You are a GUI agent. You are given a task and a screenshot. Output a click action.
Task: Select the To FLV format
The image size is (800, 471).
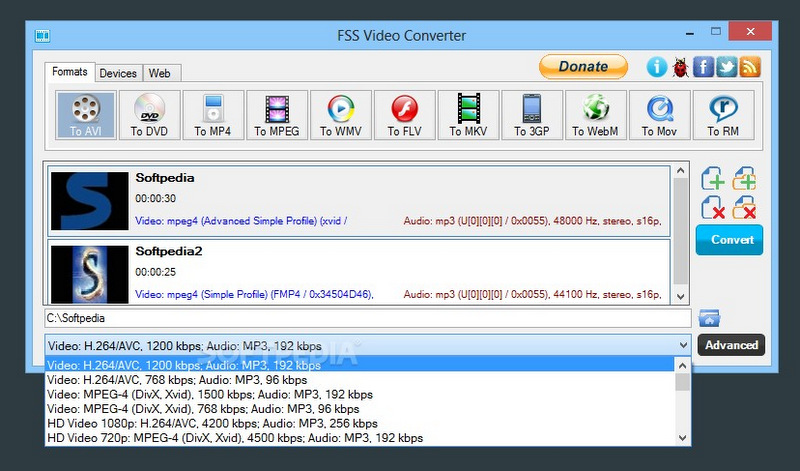click(x=405, y=115)
